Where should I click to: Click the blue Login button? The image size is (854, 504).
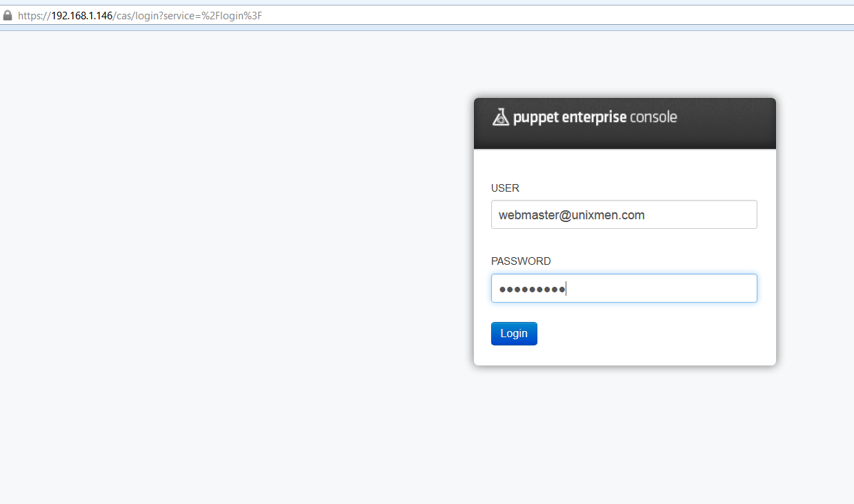[x=514, y=334]
